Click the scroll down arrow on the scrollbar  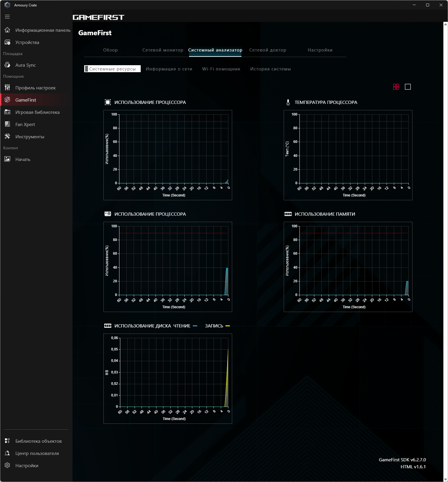[x=446, y=480]
